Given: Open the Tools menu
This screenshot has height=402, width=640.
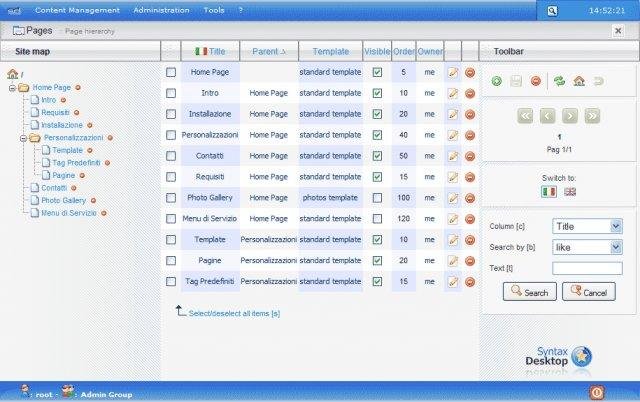Looking at the screenshot, I should point(214,10).
